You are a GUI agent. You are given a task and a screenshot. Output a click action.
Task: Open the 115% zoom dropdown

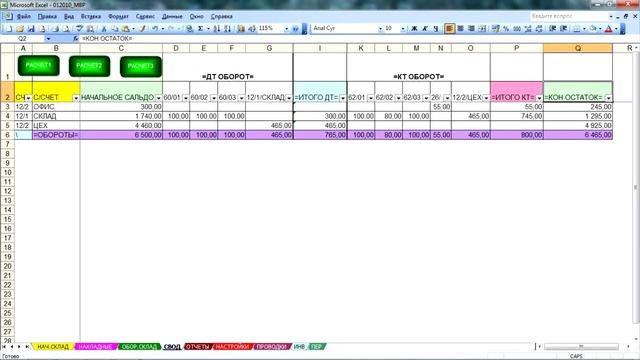(286, 29)
